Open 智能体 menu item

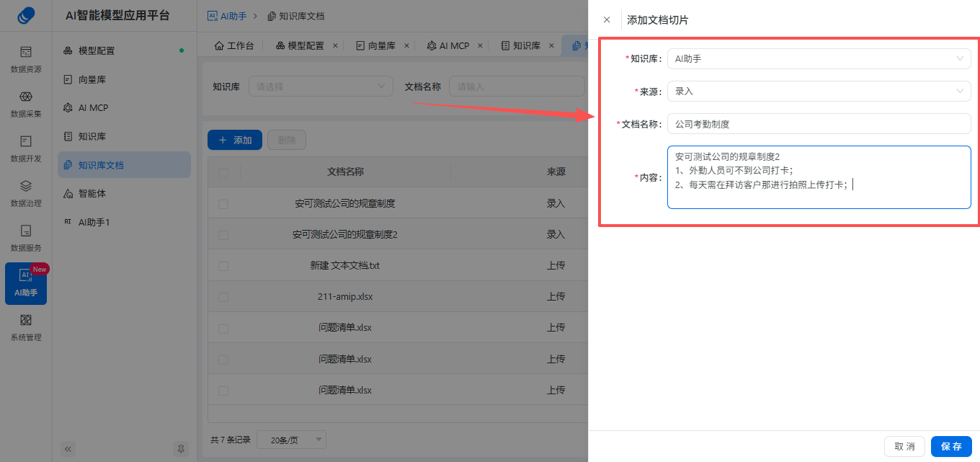click(124, 193)
